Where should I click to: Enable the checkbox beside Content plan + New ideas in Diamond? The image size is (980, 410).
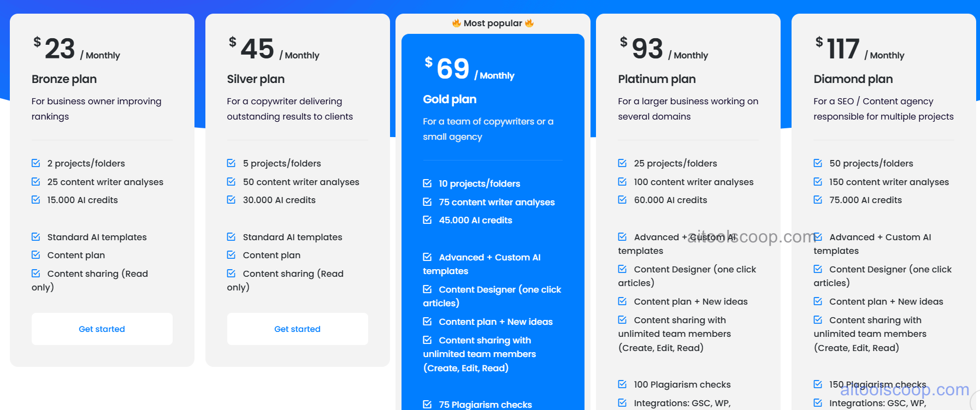pyautogui.click(x=818, y=301)
